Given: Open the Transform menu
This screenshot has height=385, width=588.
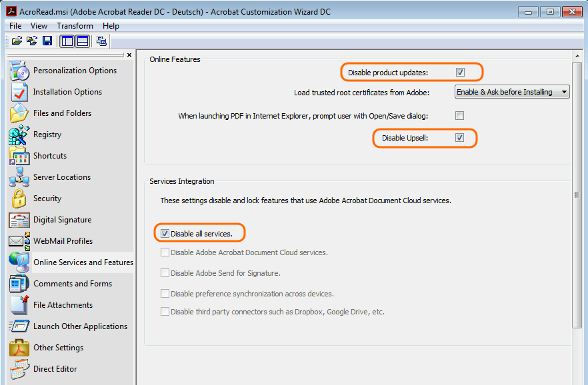Looking at the screenshot, I should [75, 26].
